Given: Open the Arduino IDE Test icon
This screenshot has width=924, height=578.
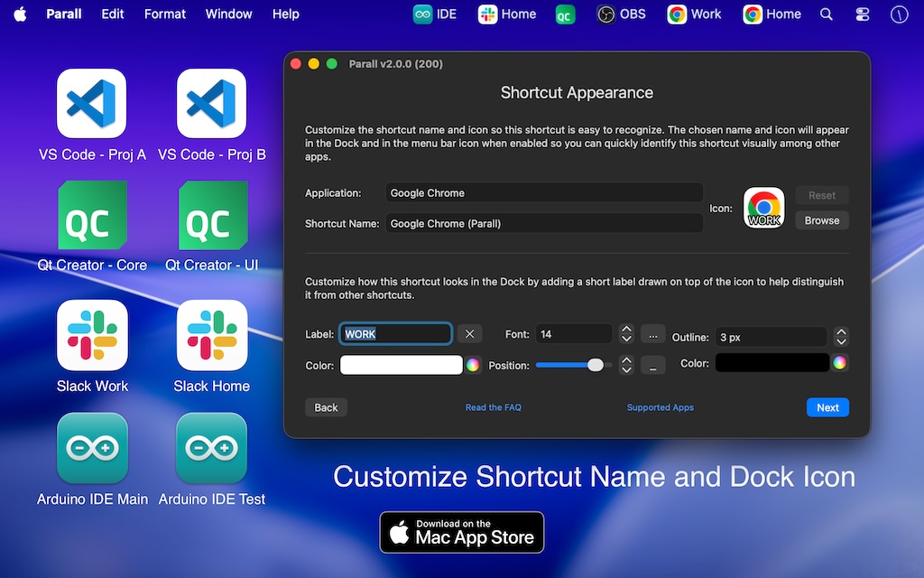Looking at the screenshot, I should coord(212,448).
